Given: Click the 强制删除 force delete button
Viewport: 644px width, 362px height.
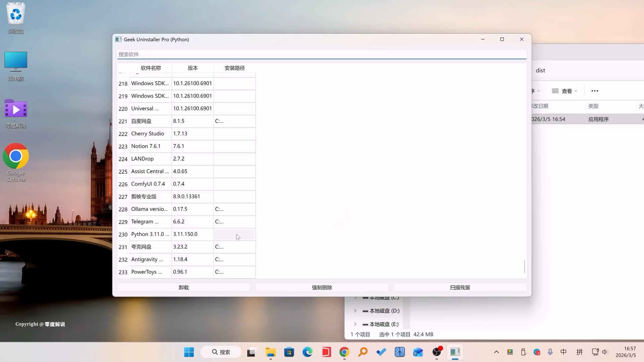Looking at the screenshot, I should [x=322, y=288].
